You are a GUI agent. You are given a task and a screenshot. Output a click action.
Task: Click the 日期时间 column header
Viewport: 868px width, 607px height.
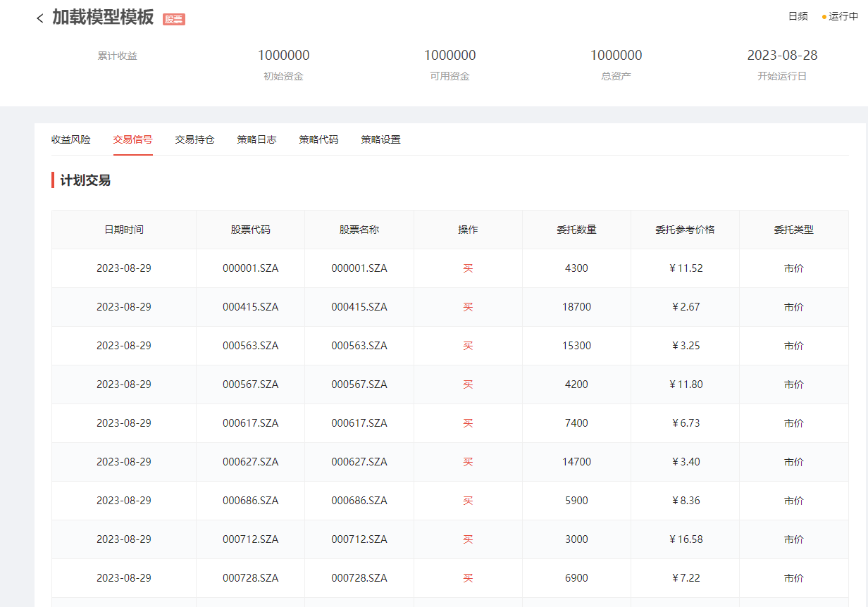click(x=124, y=230)
